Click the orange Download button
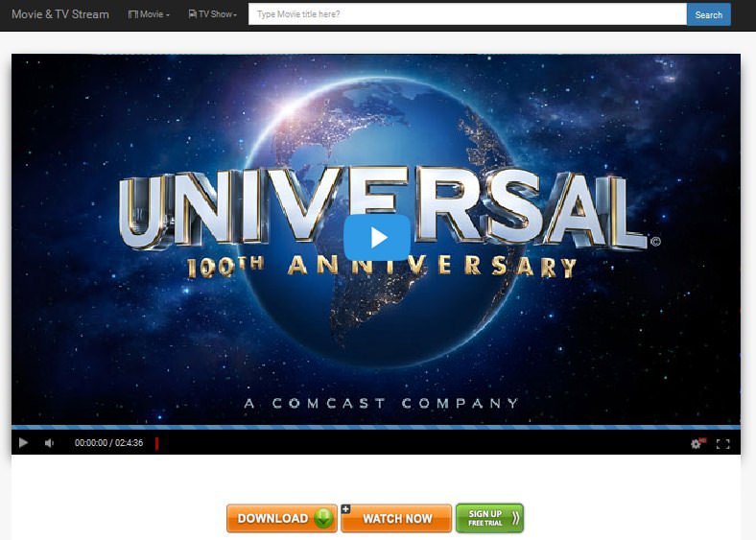Viewport: 756px width, 540px height. (282, 518)
